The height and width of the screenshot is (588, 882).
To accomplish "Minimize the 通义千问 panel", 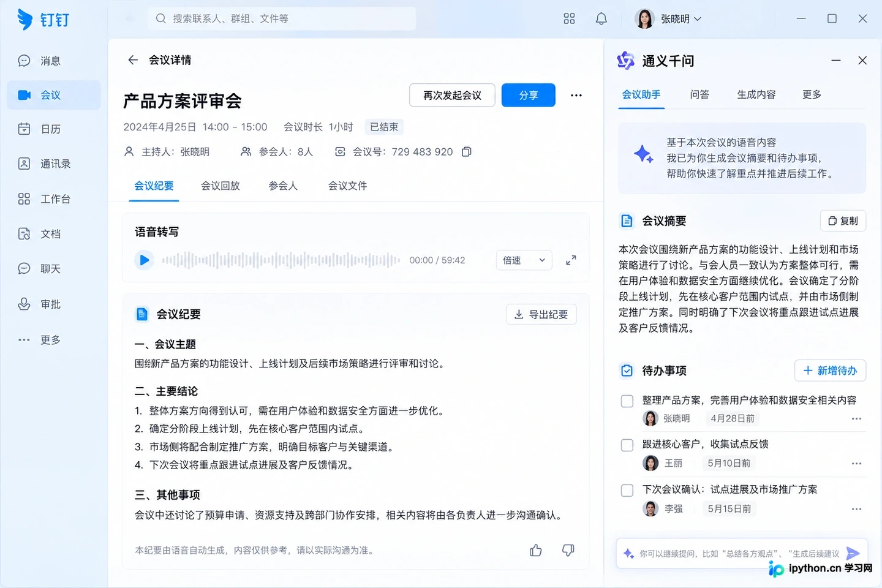I will tap(836, 61).
